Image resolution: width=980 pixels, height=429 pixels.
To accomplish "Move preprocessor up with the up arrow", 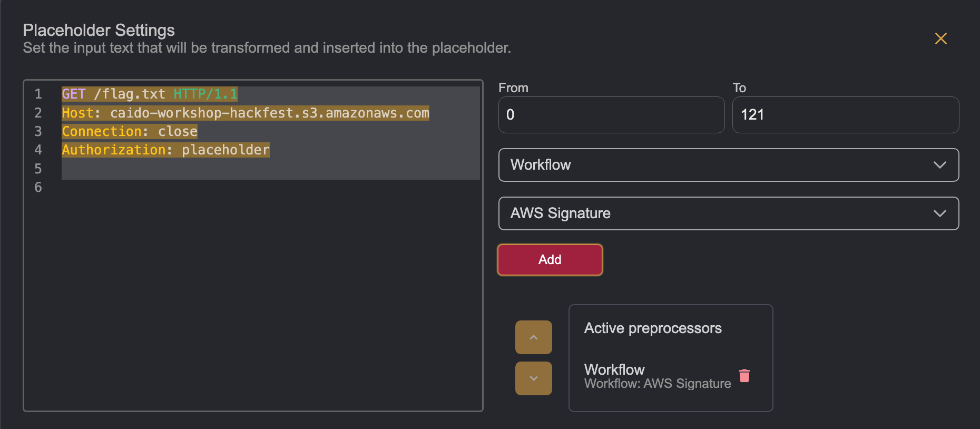I will tap(534, 337).
